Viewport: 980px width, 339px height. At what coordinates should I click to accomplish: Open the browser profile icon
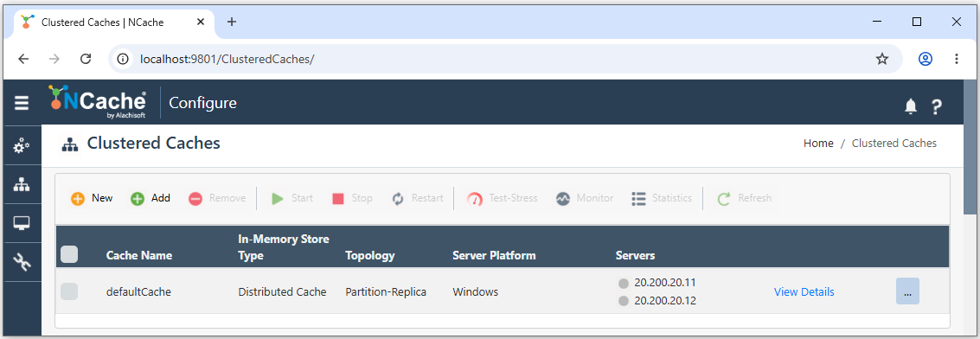coord(925,59)
